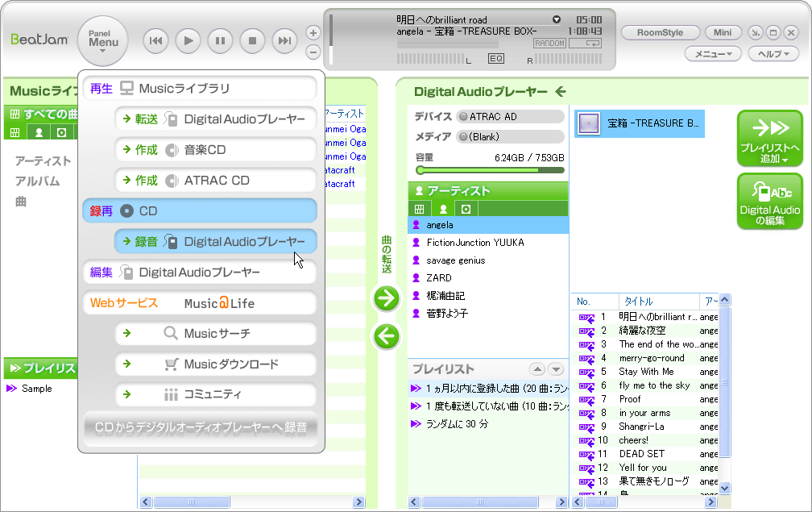Choose 作成 音楽CD

(215, 150)
